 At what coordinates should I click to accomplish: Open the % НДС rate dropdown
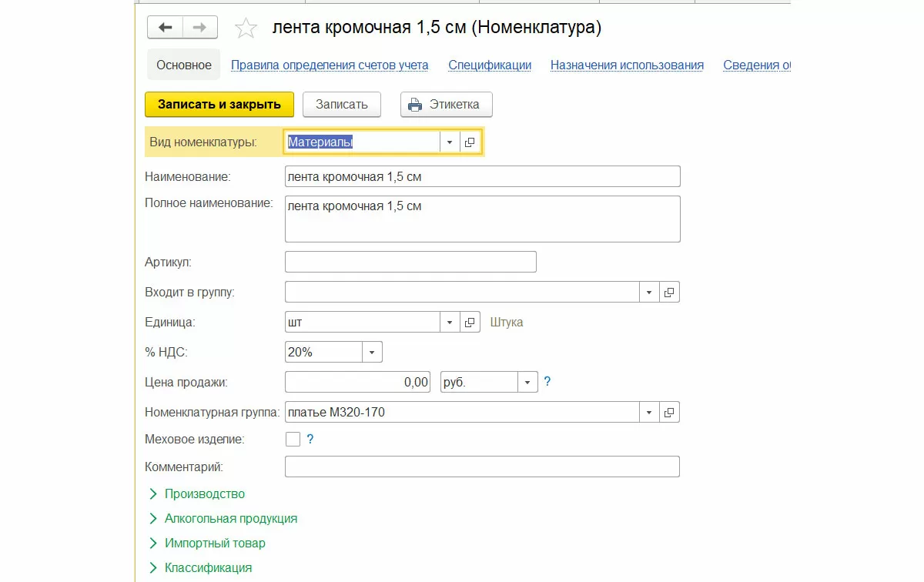point(372,353)
